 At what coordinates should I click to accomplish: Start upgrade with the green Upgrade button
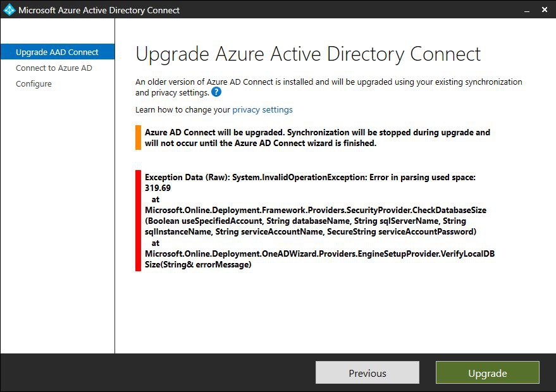click(x=488, y=372)
